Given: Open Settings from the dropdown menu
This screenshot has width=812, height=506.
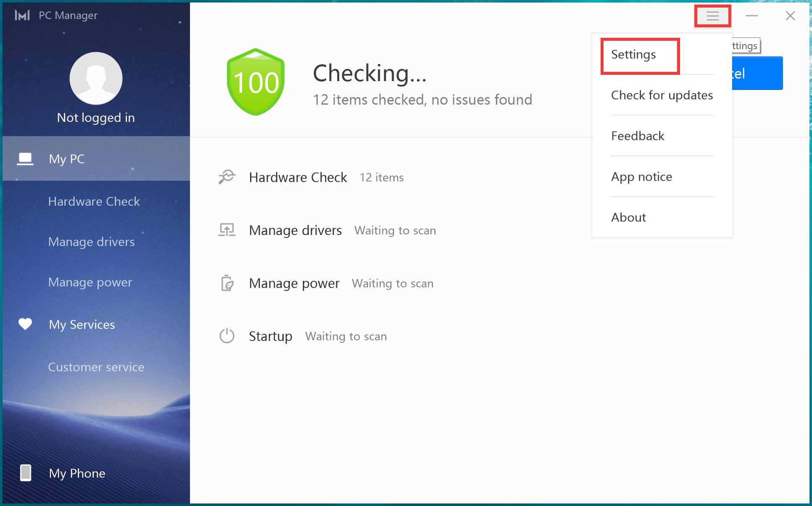Looking at the screenshot, I should [x=634, y=55].
